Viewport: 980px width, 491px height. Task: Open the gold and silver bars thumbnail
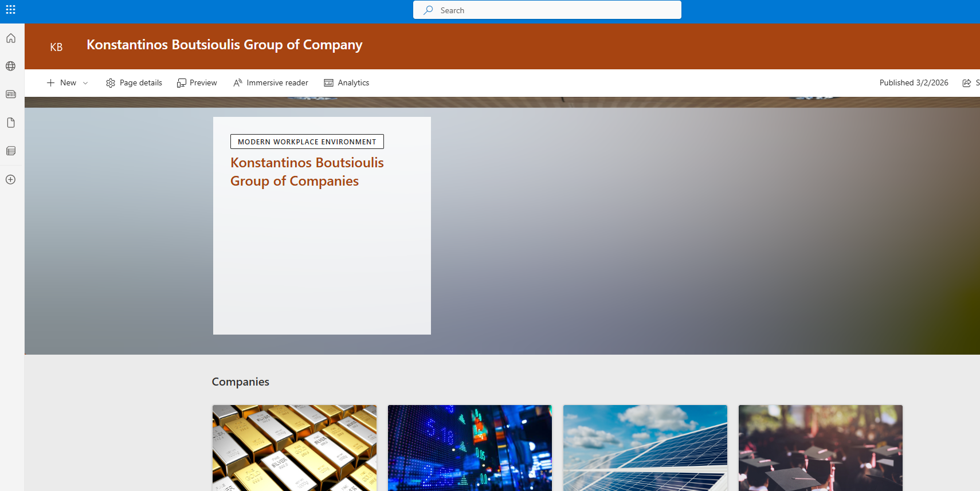(295, 447)
